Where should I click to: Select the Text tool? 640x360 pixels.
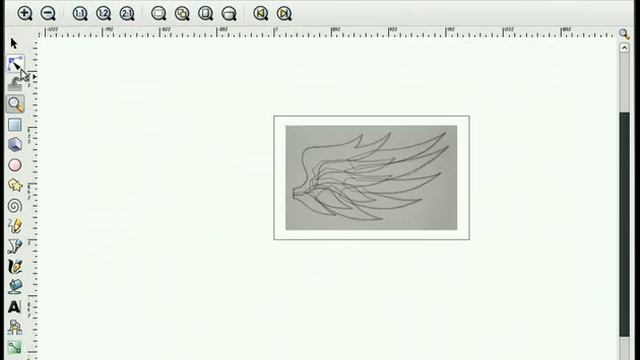pyautogui.click(x=15, y=307)
